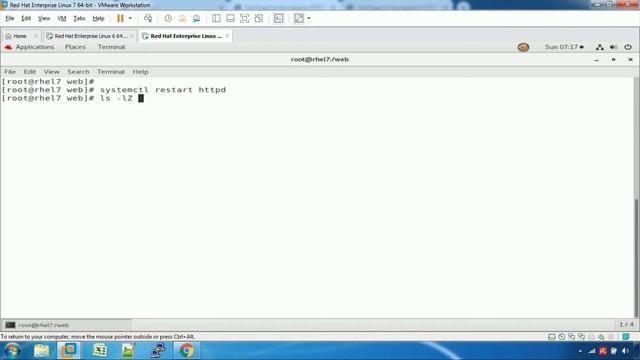
Task: Click the VMware CD/DVD status icon
Action: (x=562, y=337)
